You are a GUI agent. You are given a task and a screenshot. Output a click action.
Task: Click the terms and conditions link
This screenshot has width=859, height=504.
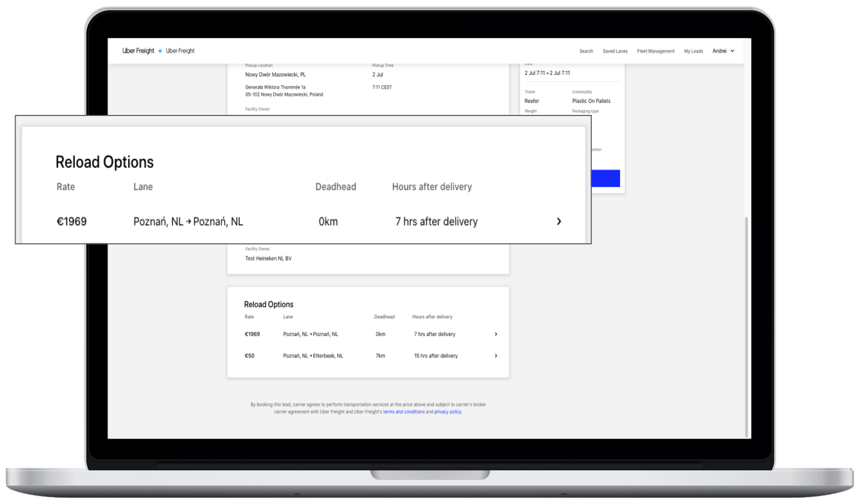(403, 412)
